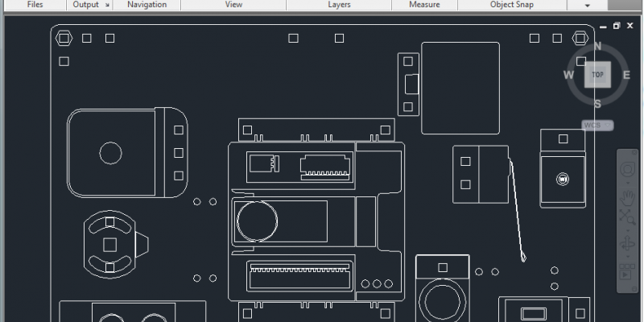
Task: Launch ShowMotion from the navigation bar
Action: click(627, 271)
